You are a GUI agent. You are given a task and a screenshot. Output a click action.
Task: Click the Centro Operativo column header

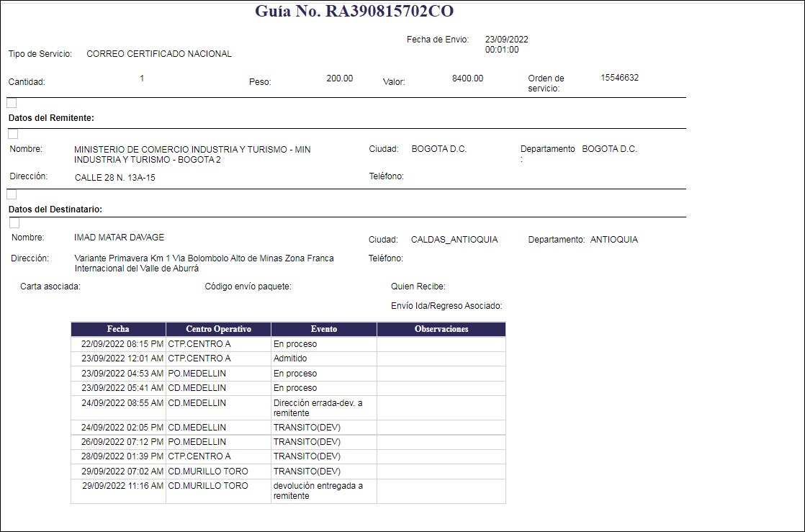click(218, 329)
